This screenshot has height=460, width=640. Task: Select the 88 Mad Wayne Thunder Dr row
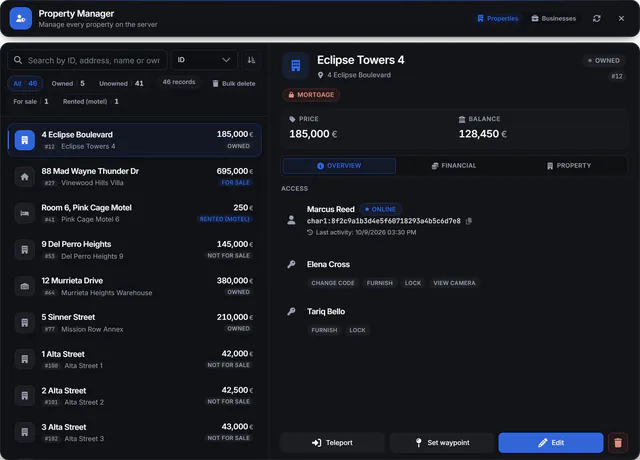point(134,177)
